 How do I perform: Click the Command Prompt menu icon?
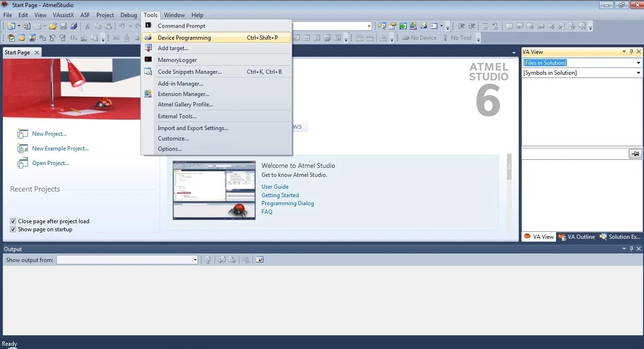point(148,26)
